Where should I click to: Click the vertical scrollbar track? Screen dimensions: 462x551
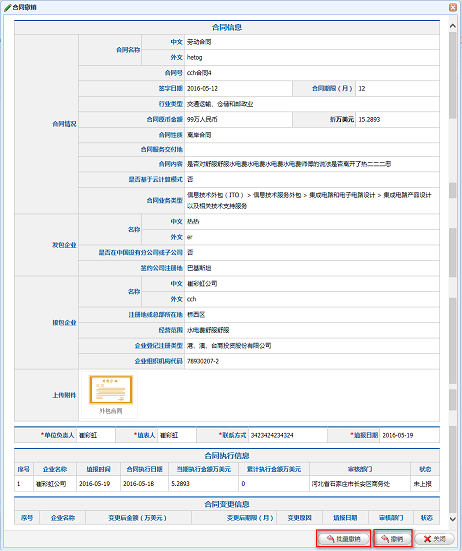pos(453,272)
